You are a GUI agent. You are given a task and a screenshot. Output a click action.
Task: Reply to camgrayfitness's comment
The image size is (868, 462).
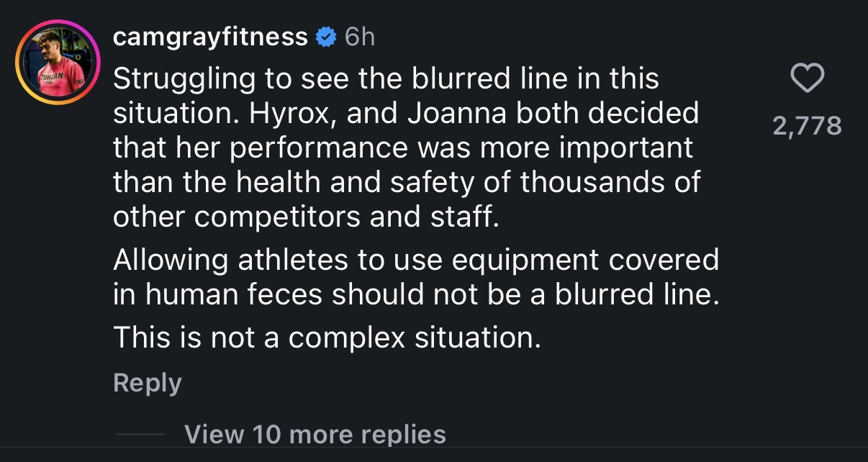click(x=148, y=383)
